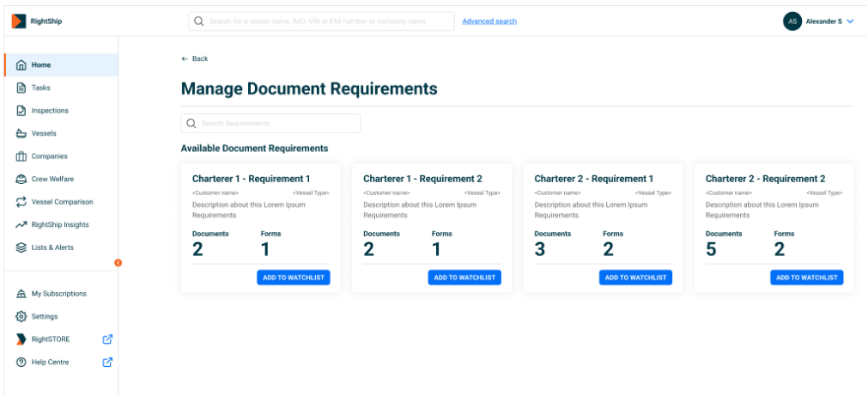
Task: Open My Subscriptions in sidebar
Action: coord(61,294)
